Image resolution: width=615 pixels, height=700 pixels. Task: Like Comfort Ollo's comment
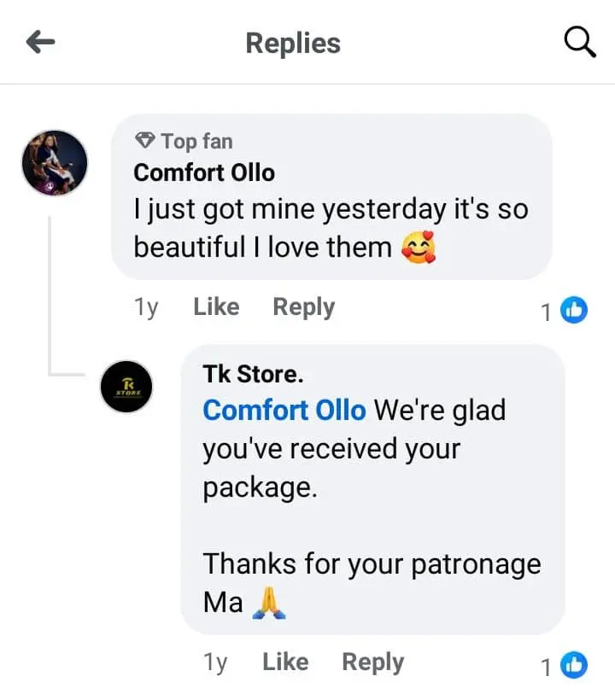tap(216, 307)
